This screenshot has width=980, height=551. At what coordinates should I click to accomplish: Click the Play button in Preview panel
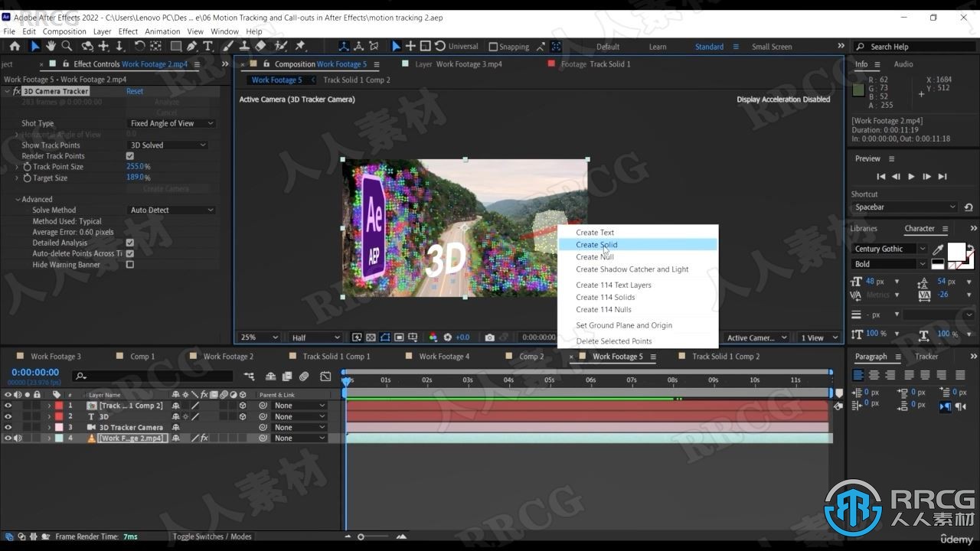coord(911,177)
